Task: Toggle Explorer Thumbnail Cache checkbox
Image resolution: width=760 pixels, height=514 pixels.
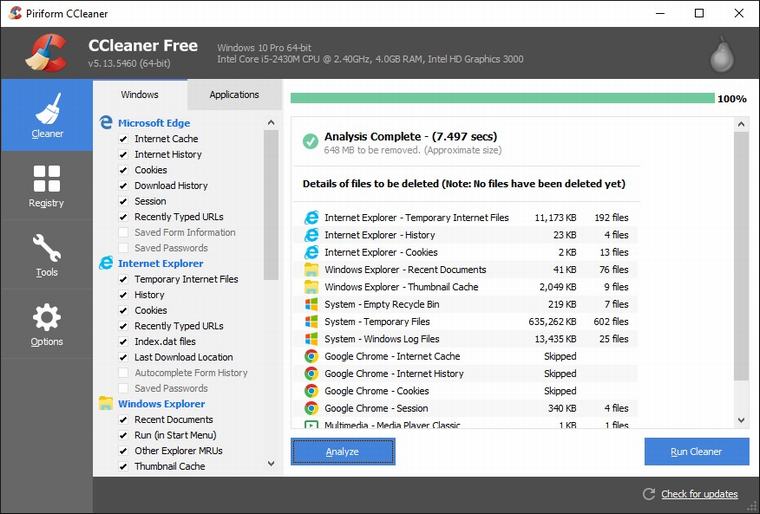Action: coord(124,466)
